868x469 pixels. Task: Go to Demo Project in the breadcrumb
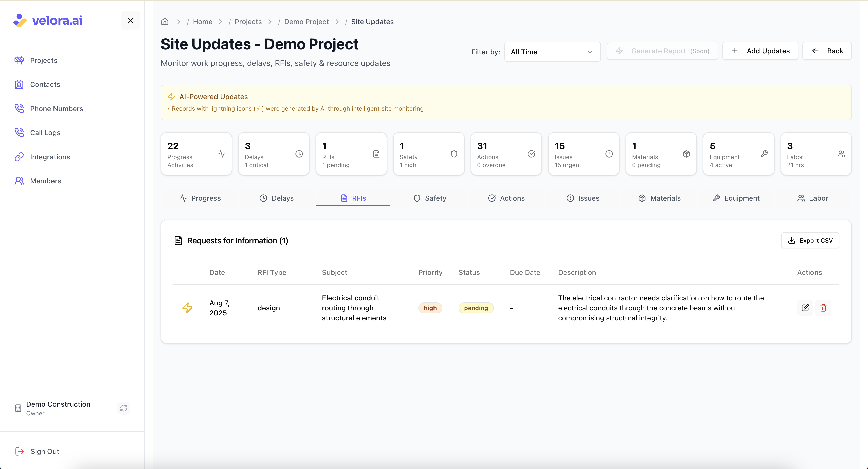(x=306, y=22)
